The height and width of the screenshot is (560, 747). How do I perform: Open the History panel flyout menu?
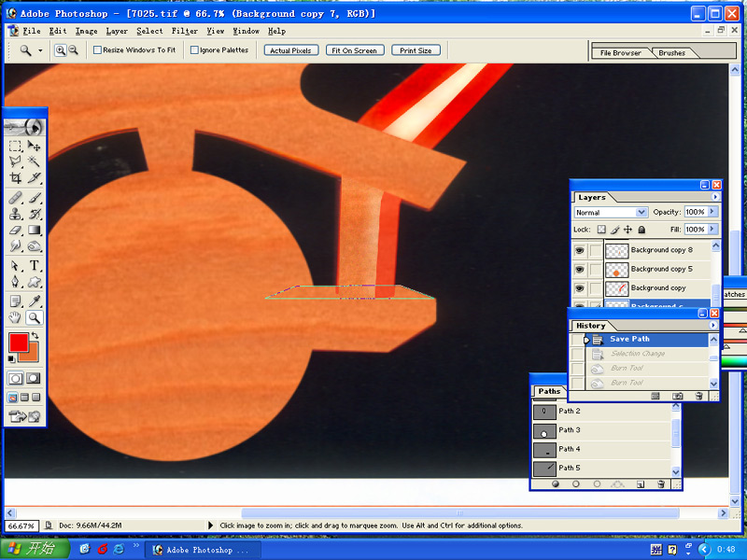tap(713, 325)
